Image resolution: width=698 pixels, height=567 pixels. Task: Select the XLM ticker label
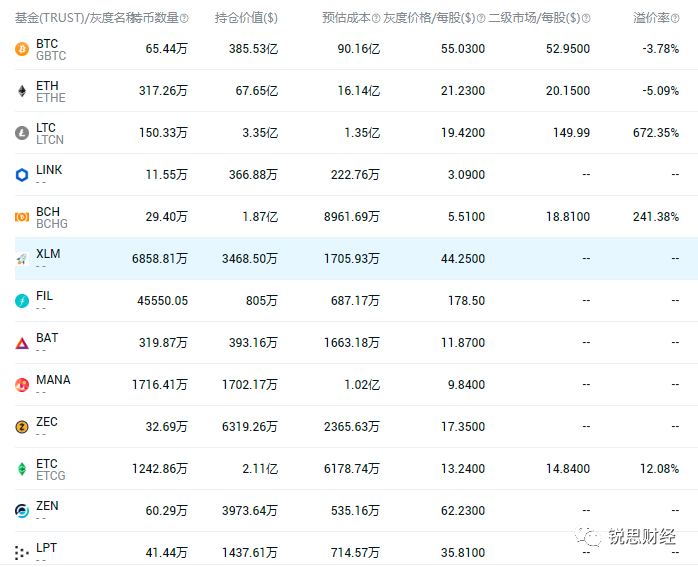point(48,254)
